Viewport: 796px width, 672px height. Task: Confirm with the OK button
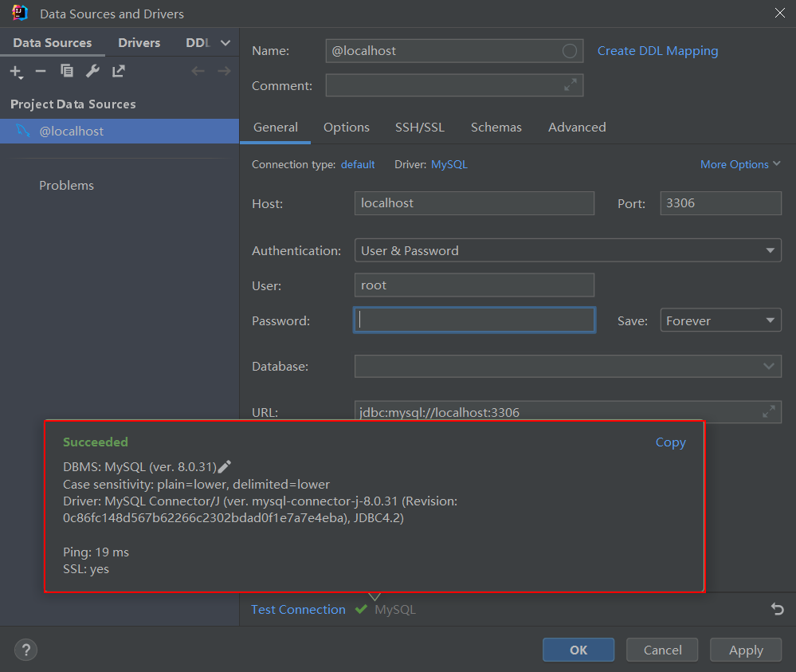(x=578, y=650)
